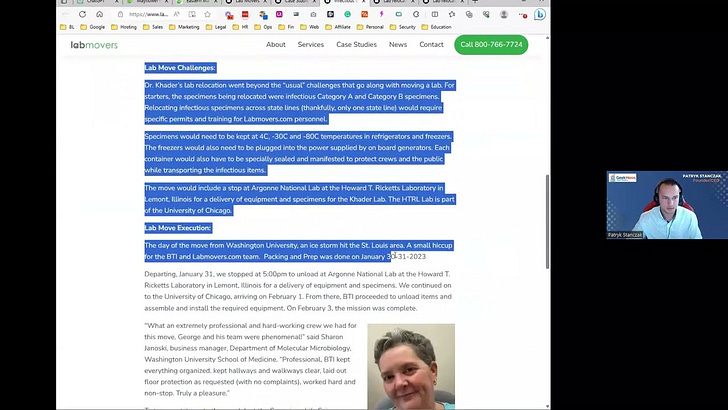The width and height of the screenshot is (728, 410).
Task: Expand the Ops bookmarks folder
Action: coord(263,27)
